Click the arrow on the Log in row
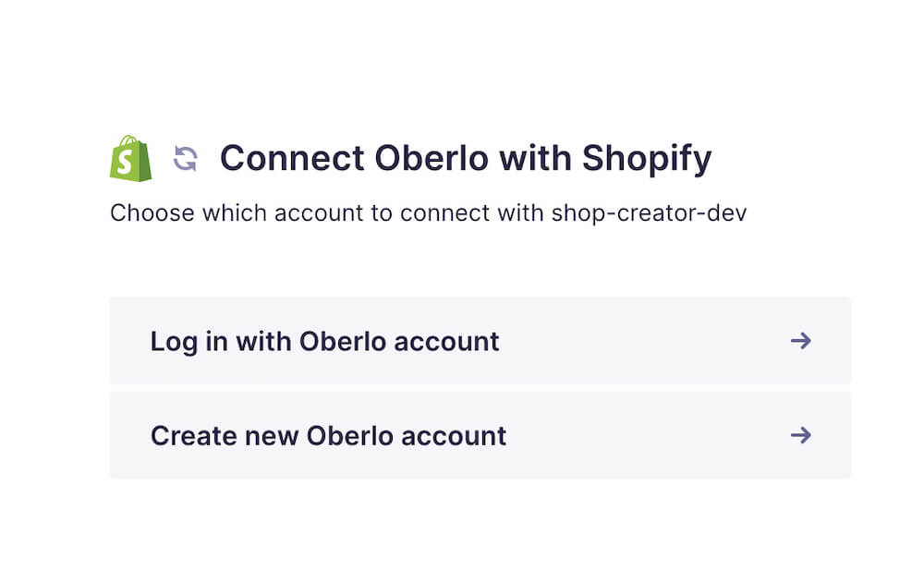 pos(801,341)
